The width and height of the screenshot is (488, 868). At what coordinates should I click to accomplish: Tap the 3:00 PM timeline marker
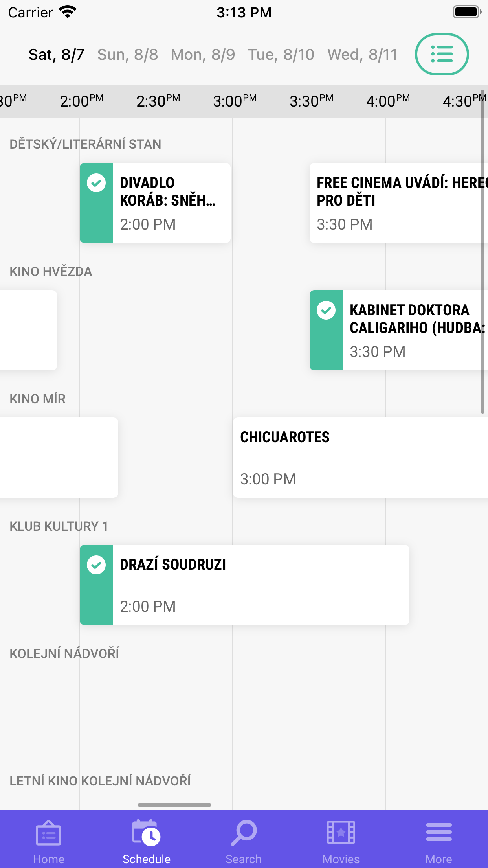[235, 101]
